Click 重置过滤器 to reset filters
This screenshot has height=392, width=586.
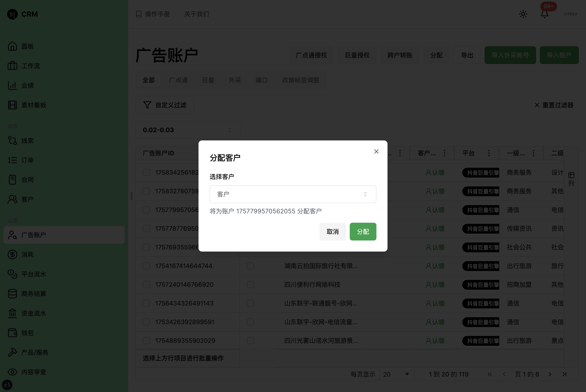[554, 105]
